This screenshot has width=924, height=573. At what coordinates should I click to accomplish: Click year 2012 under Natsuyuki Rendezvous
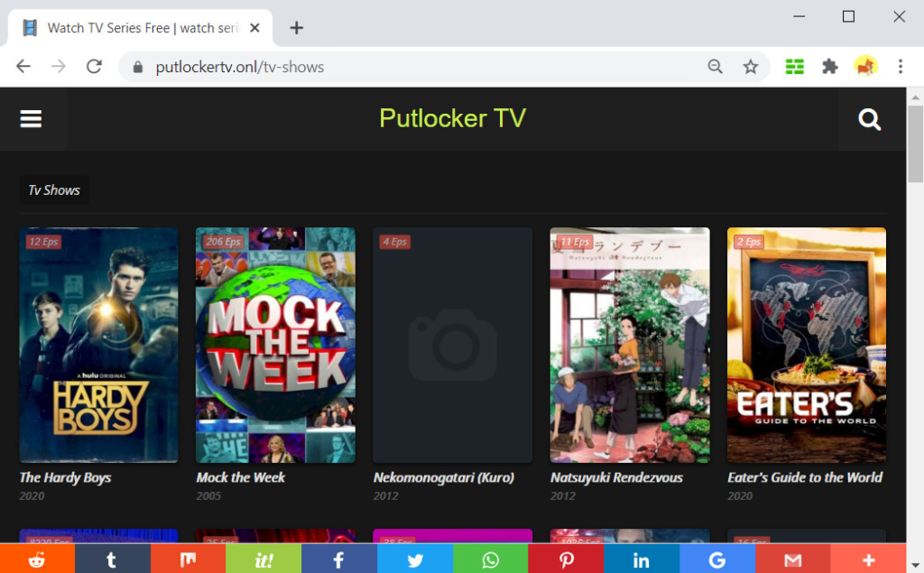pos(563,495)
